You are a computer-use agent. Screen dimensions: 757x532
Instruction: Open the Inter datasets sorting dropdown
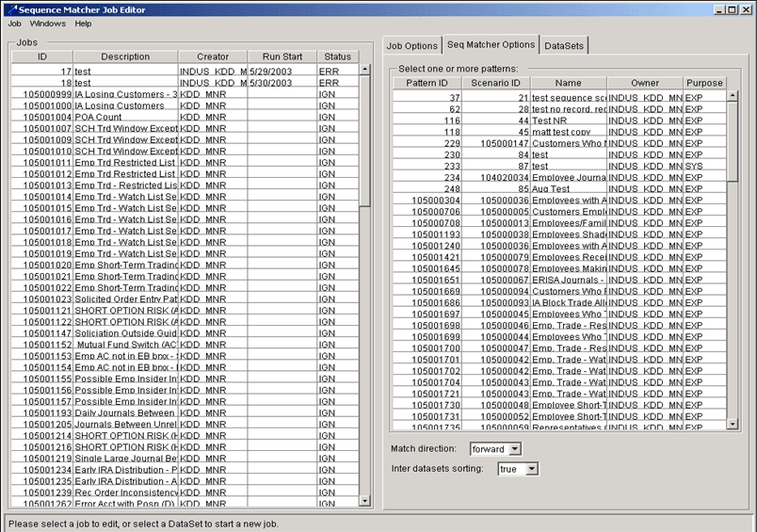532,469
